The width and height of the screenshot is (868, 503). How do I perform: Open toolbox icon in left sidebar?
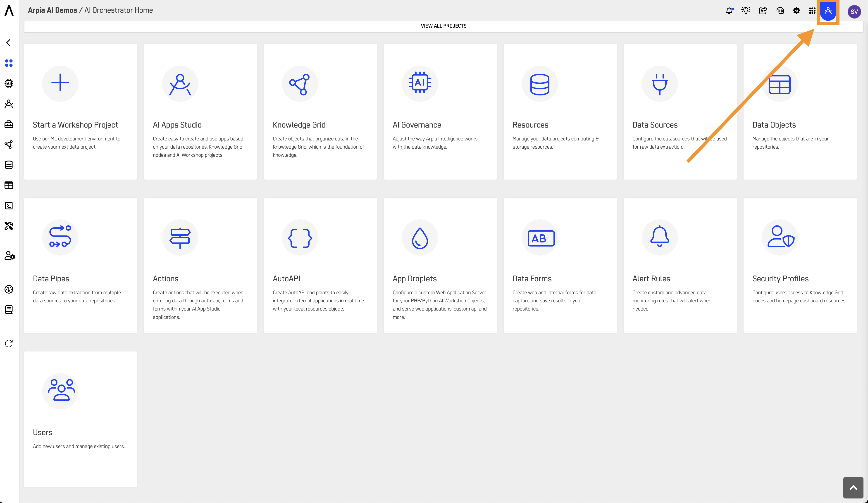point(9,124)
